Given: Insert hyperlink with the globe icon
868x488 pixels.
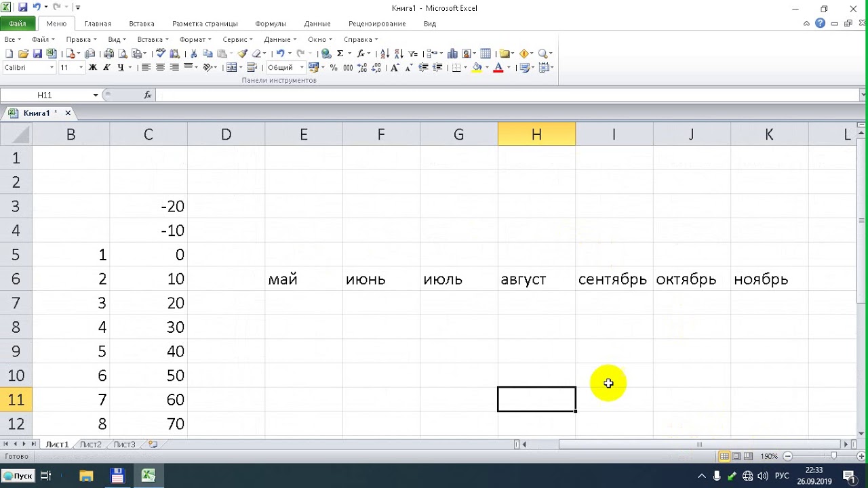Looking at the screenshot, I should (x=325, y=54).
